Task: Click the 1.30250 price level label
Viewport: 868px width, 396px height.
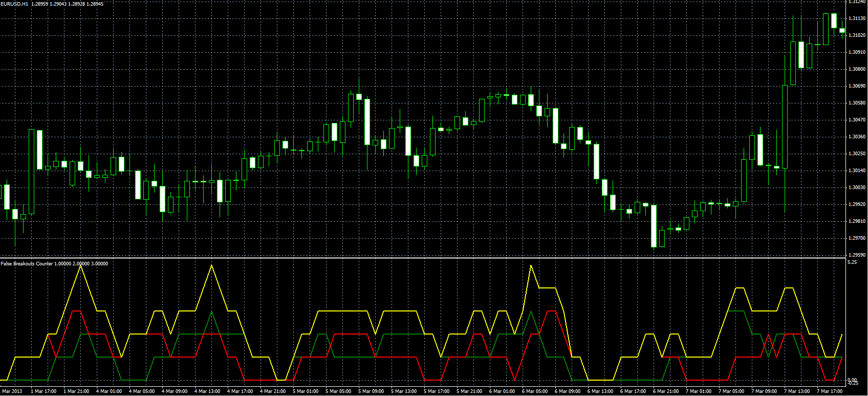Action: (x=857, y=154)
